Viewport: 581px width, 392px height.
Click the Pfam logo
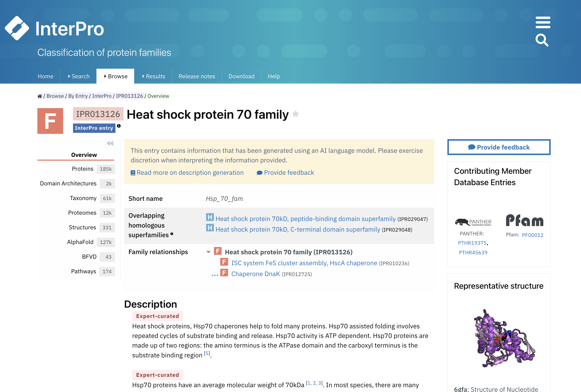point(524,220)
